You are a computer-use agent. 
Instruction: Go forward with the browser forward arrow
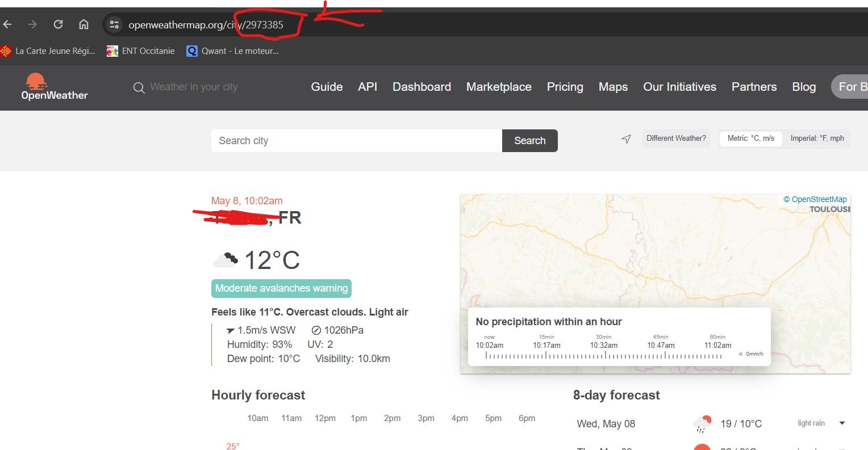(x=32, y=24)
